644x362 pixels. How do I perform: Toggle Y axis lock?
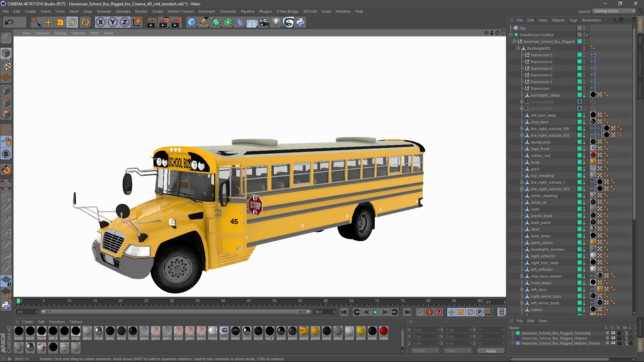pos(113,22)
